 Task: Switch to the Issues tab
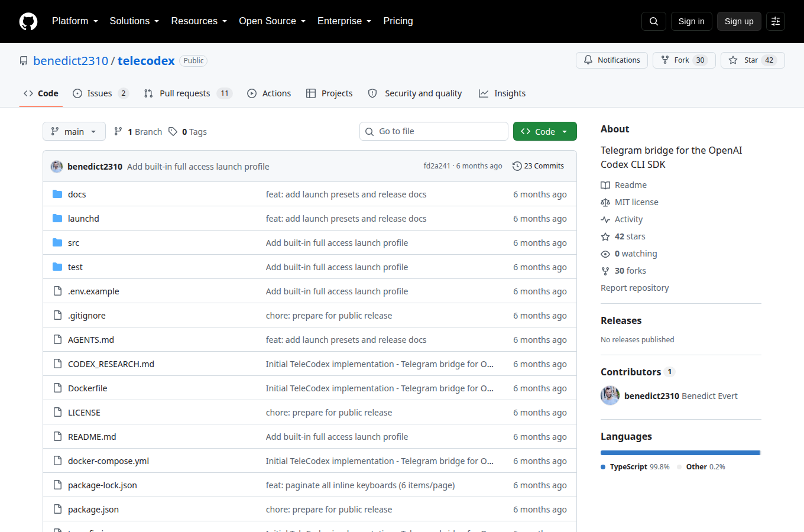[100, 93]
